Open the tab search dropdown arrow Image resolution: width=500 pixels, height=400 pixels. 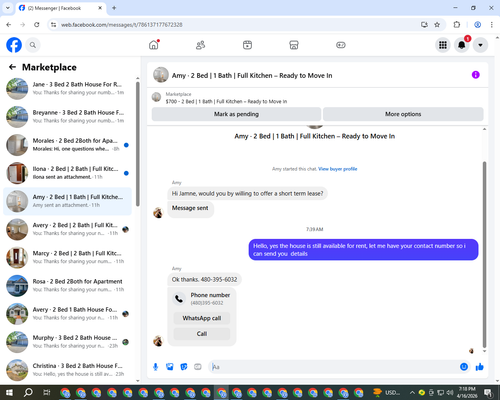[x=8, y=8]
